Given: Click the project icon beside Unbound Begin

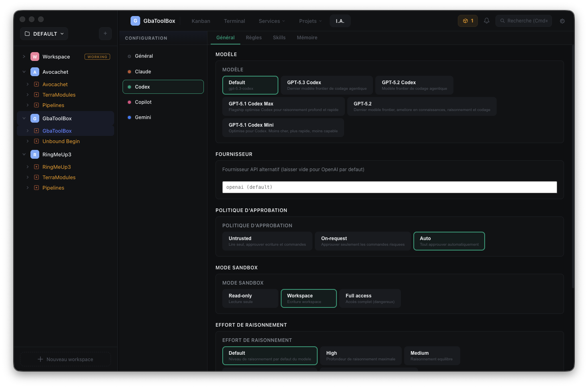Looking at the screenshot, I should click(x=36, y=141).
